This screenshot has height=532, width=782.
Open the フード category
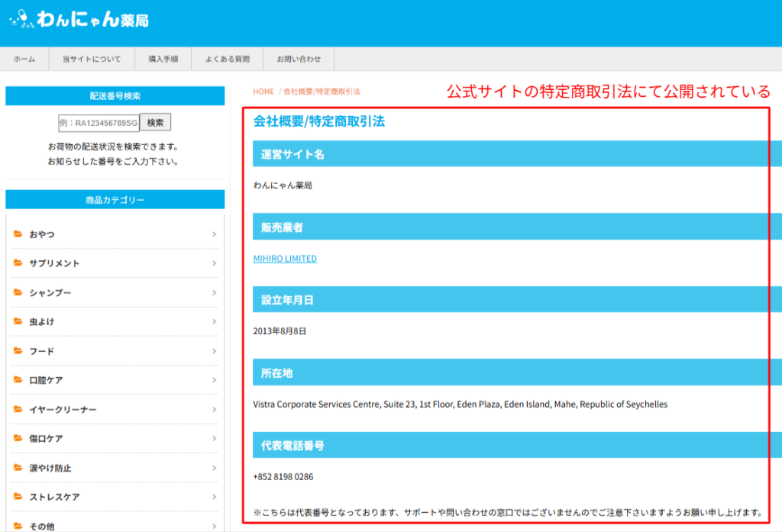click(x=115, y=350)
